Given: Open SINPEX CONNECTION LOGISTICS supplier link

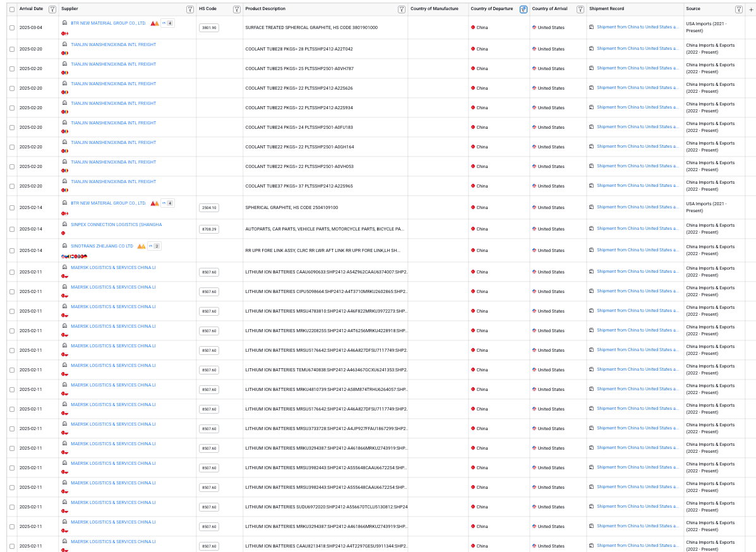Looking at the screenshot, I should point(116,225).
